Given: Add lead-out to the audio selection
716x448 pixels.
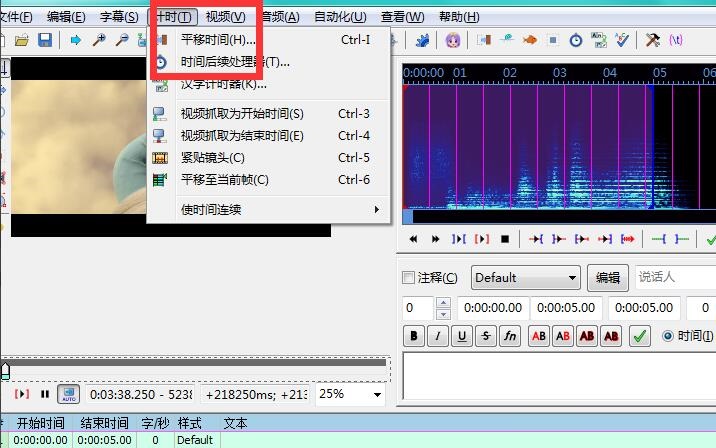Looking at the screenshot, I should point(682,239).
